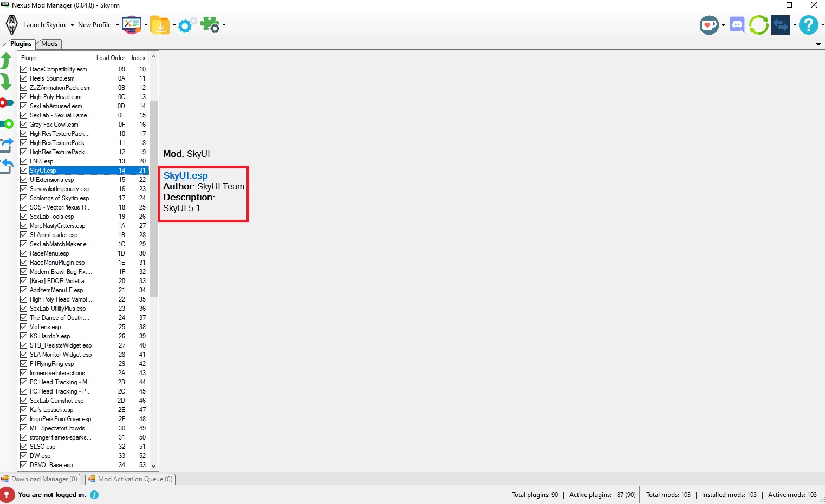Select the Schlongs of Skyrim.esp plugin row

click(83, 198)
